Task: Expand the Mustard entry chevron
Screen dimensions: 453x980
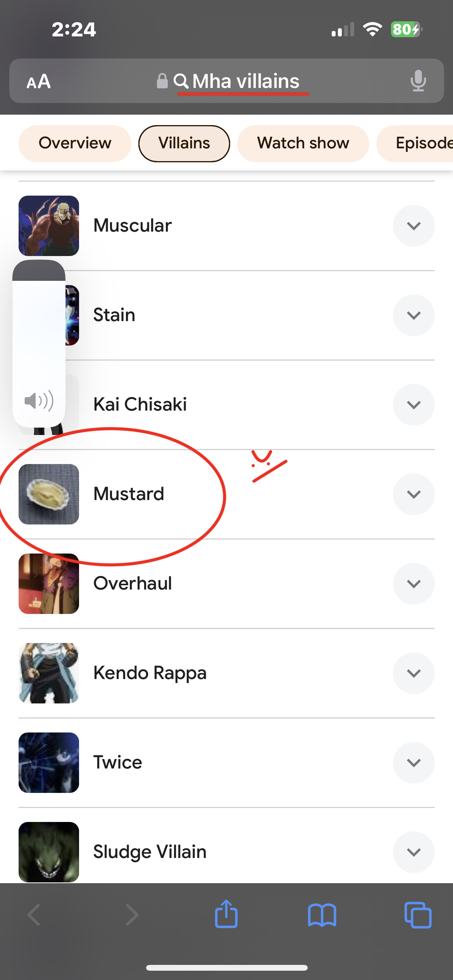Action: click(413, 494)
